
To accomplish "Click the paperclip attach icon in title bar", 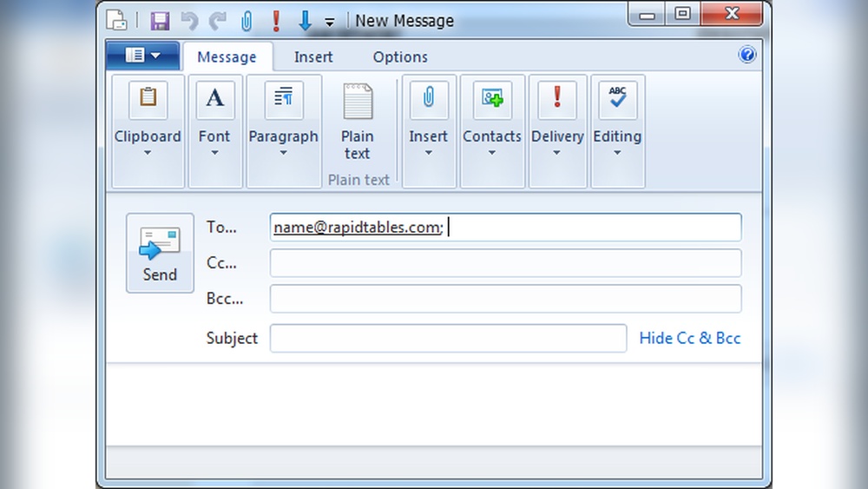I will click(x=247, y=21).
